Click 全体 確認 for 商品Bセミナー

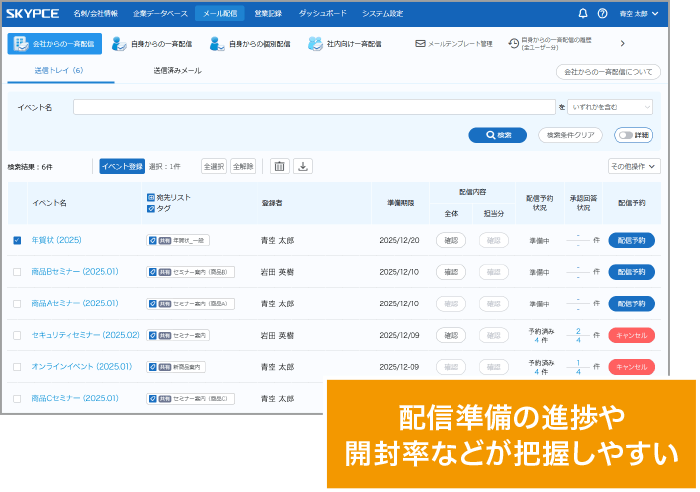coord(451,272)
